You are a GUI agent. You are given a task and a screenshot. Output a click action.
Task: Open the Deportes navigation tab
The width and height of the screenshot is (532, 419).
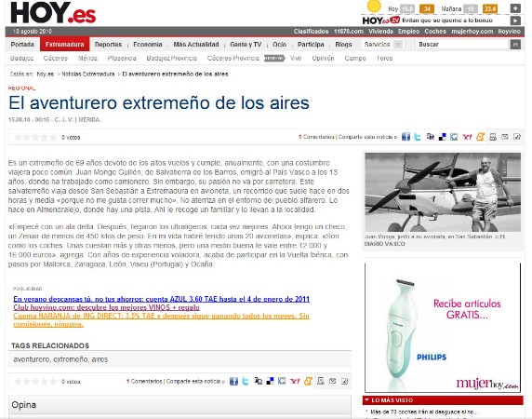click(108, 45)
